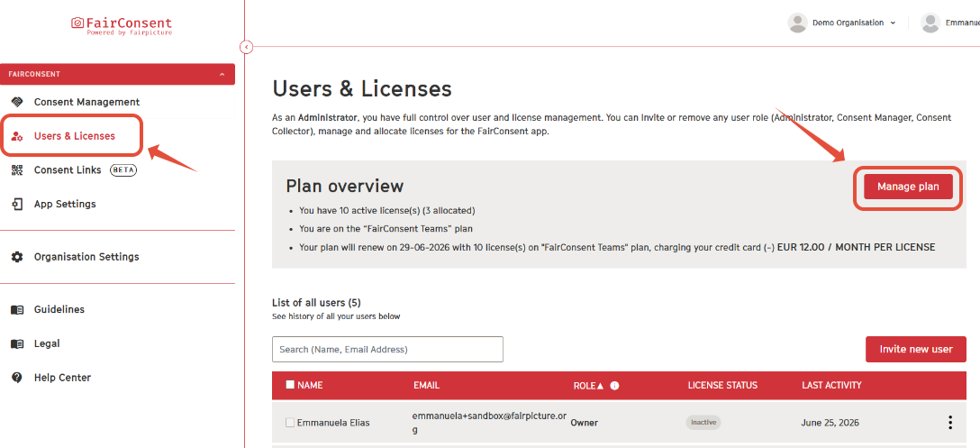Tick the select-all checkbox in NAME header
The height and width of the screenshot is (448, 980).
[290, 385]
